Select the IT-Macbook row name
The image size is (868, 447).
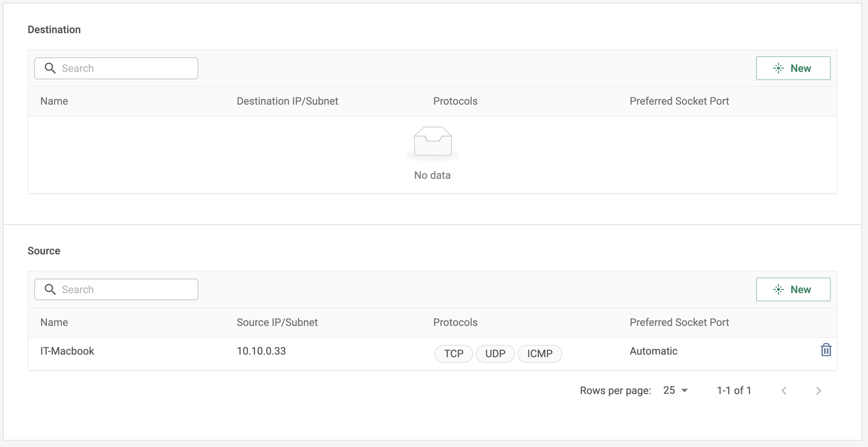(67, 351)
